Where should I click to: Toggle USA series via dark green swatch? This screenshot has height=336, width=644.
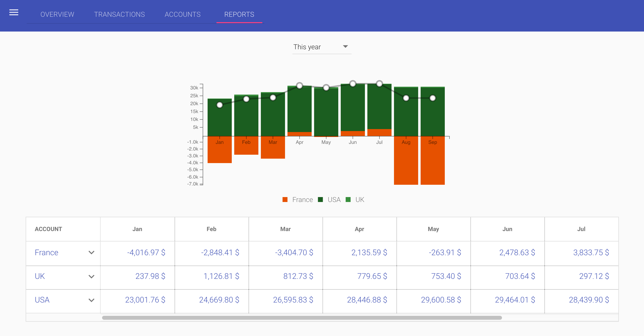coord(320,200)
